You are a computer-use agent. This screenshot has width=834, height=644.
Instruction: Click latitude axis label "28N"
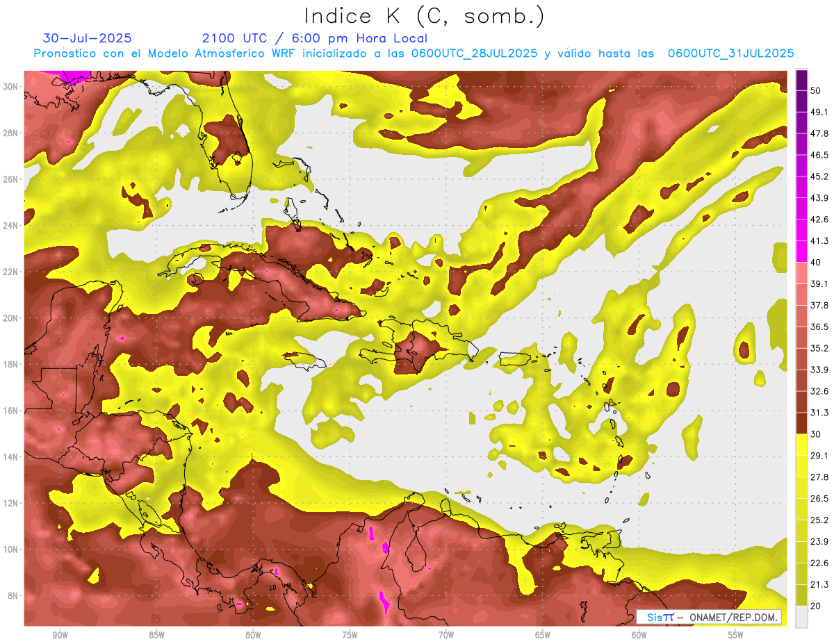coord(10,133)
